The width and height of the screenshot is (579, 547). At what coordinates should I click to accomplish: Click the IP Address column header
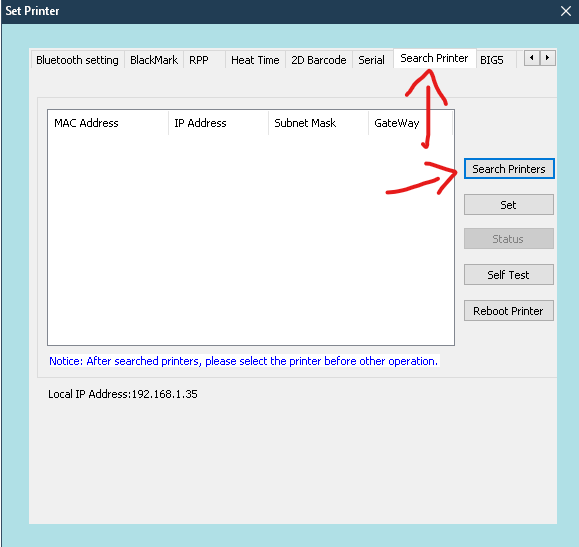(219, 123)
